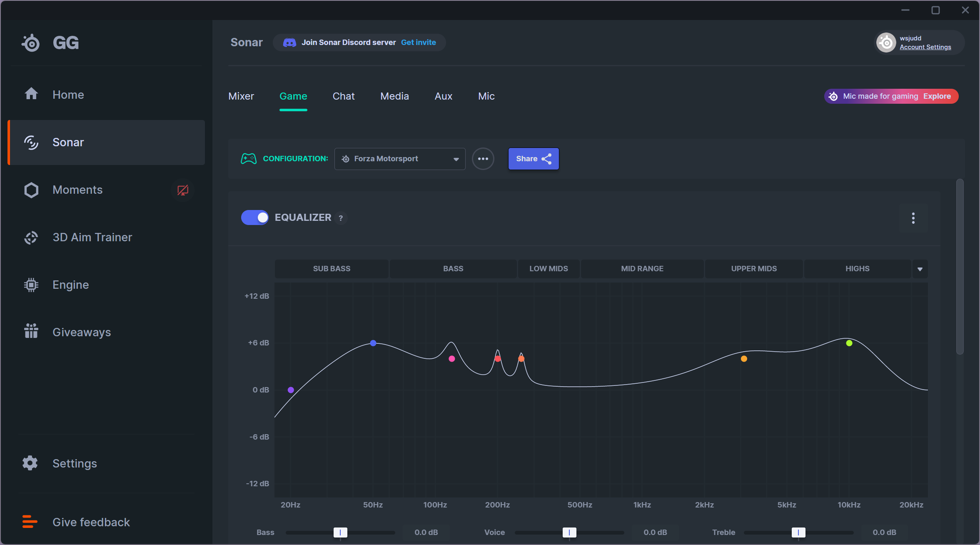Screen dimensions: 980x545
Task: Expand the frequency band labels dropdown arrow
Action: coord(920,269)
